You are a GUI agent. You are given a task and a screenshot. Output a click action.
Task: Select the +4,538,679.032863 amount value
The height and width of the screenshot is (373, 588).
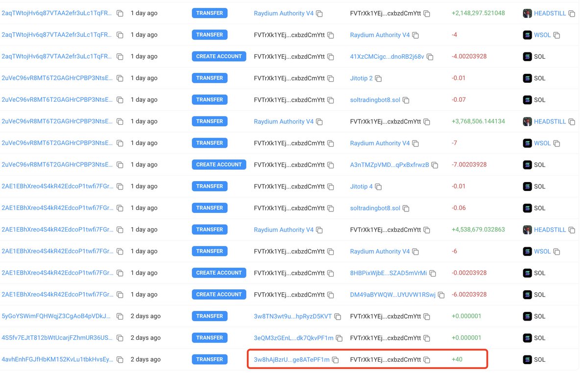click(478, 230)
